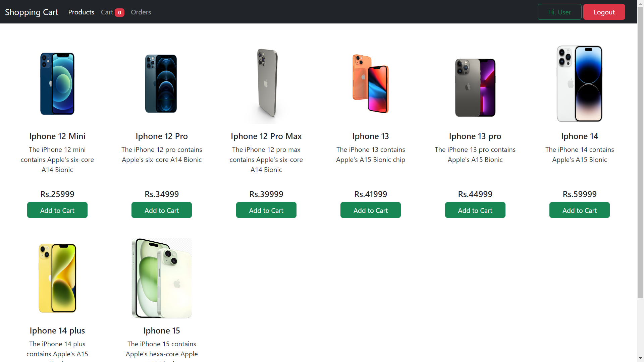This screenshot has width=644, height=362.
Task: Click the red cart count badge
Action: 119,12
